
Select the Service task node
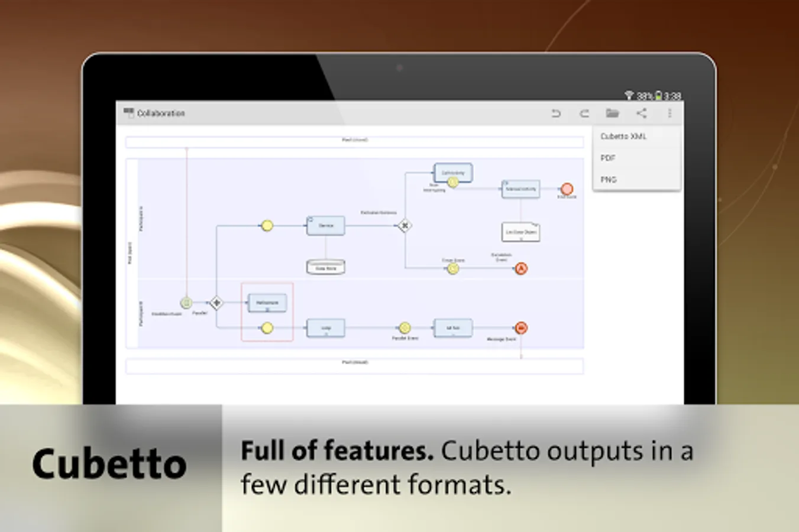coord(326,225)
